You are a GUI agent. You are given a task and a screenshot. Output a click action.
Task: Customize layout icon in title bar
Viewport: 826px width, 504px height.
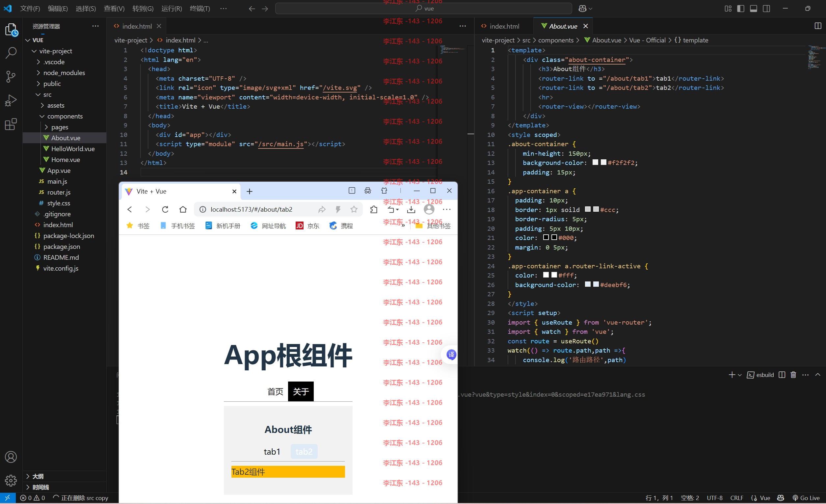pos(728,9)
